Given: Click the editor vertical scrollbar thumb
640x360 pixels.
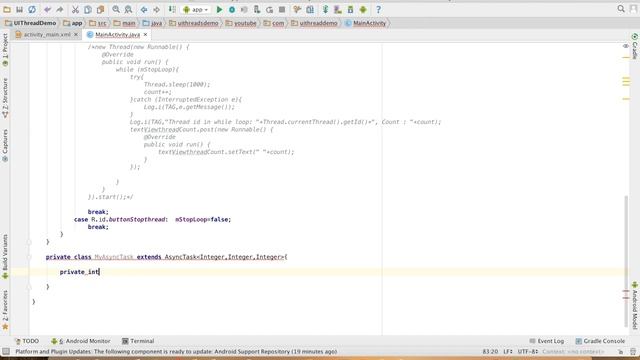Looking at the screenshot, I should click(x=626, y=261).
